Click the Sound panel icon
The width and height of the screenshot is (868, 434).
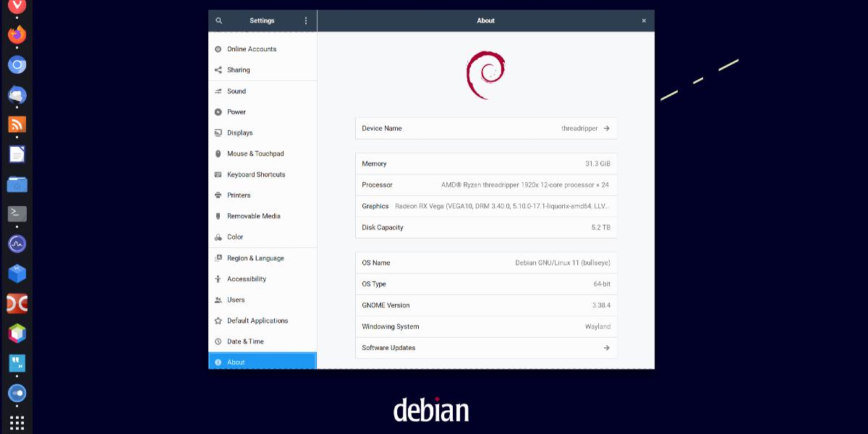(218, 91)
